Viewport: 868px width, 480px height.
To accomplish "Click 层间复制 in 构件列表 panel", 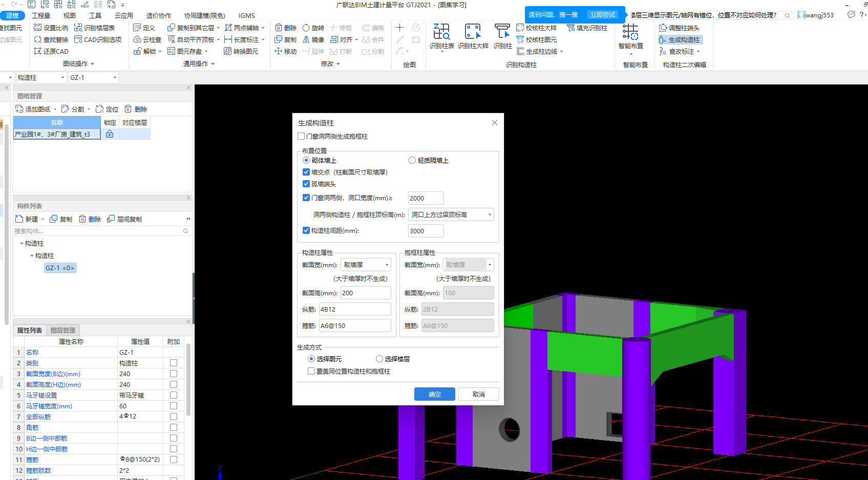I will (124, 220).
